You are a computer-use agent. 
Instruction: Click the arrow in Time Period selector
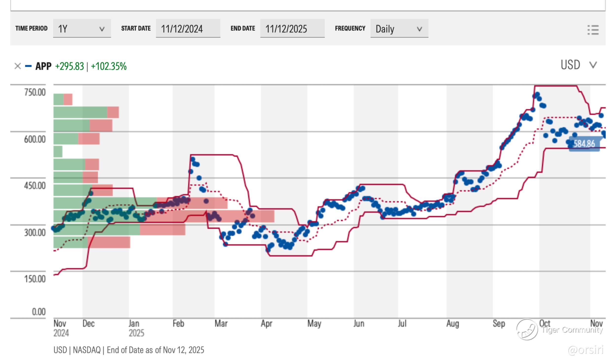click(102, 29)
